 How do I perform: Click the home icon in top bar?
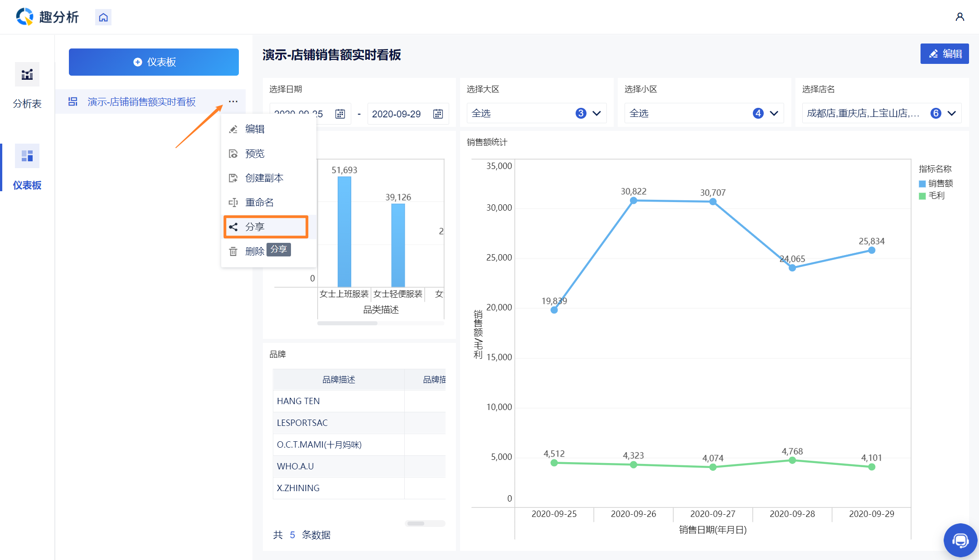[103, 17]
